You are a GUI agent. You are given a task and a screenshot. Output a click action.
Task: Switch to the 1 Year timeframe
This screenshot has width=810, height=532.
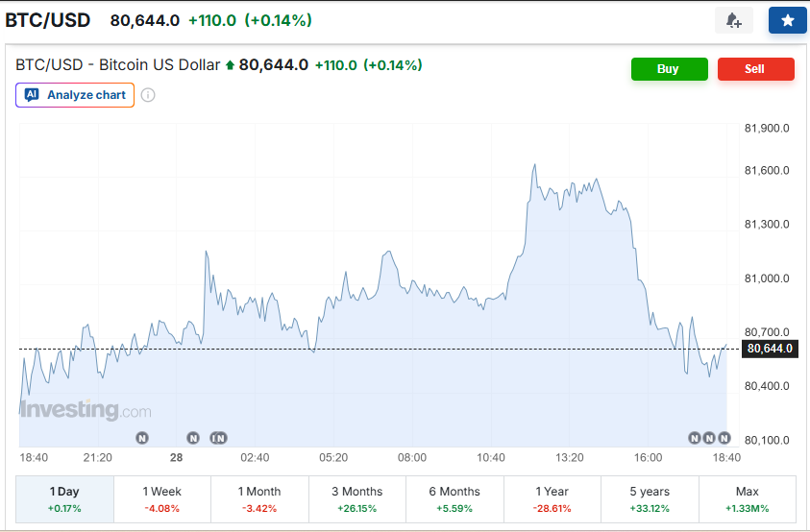click(552, 499)
